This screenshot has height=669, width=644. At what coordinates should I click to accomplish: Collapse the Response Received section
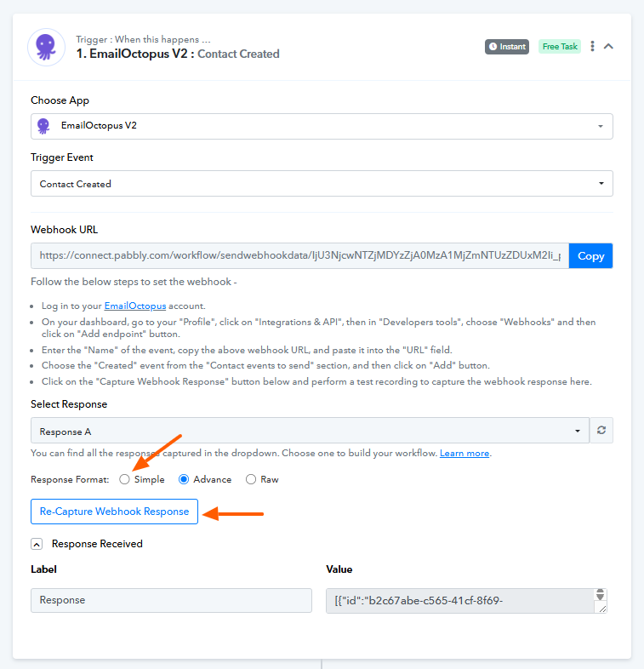[37, 544]
